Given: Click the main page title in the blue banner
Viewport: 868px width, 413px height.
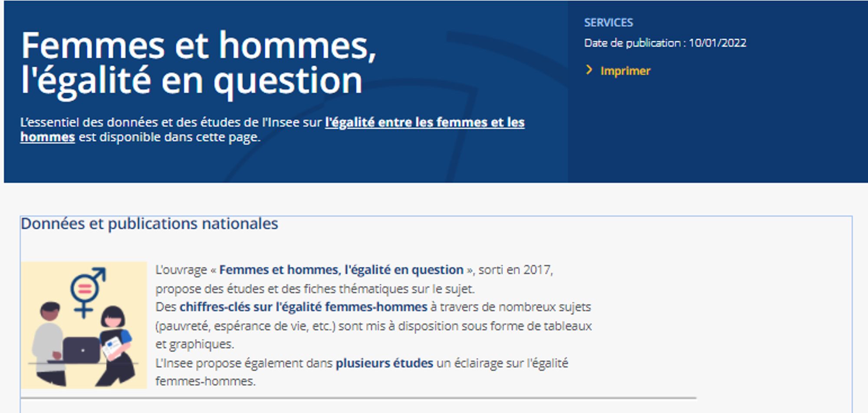Looking at the screenshot, I should click(x=191, y=62).
